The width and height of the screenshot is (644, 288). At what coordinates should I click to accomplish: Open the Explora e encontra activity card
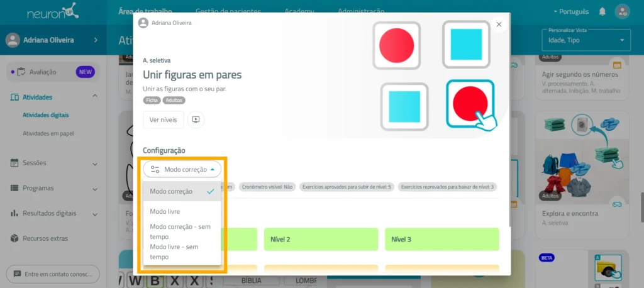coord(582,175)
